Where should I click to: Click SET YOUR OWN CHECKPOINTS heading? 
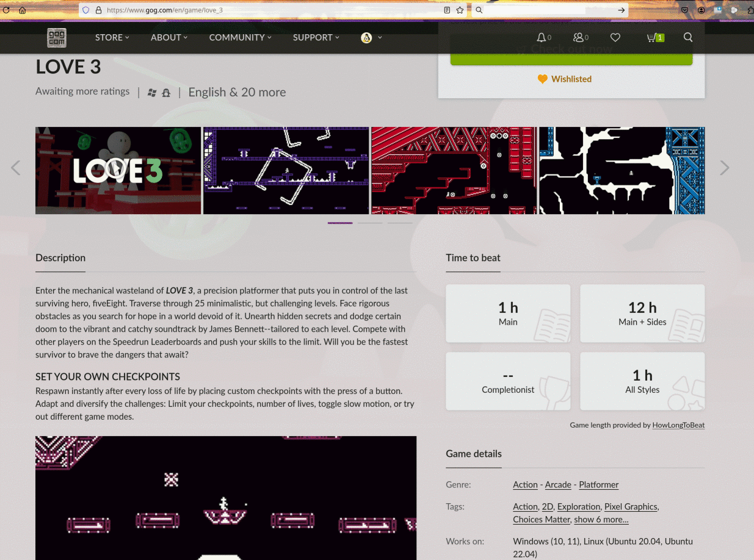point(107,377)
